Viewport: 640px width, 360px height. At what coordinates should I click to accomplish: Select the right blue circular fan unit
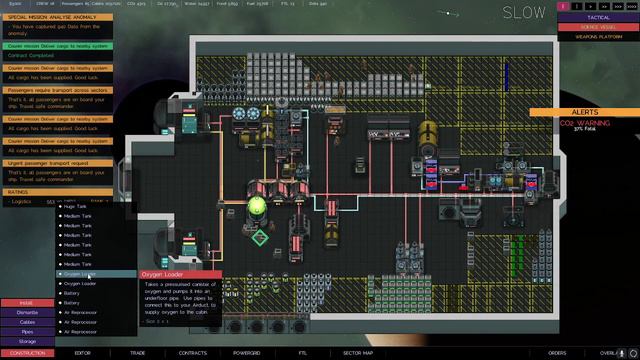(x=253, y=113)
